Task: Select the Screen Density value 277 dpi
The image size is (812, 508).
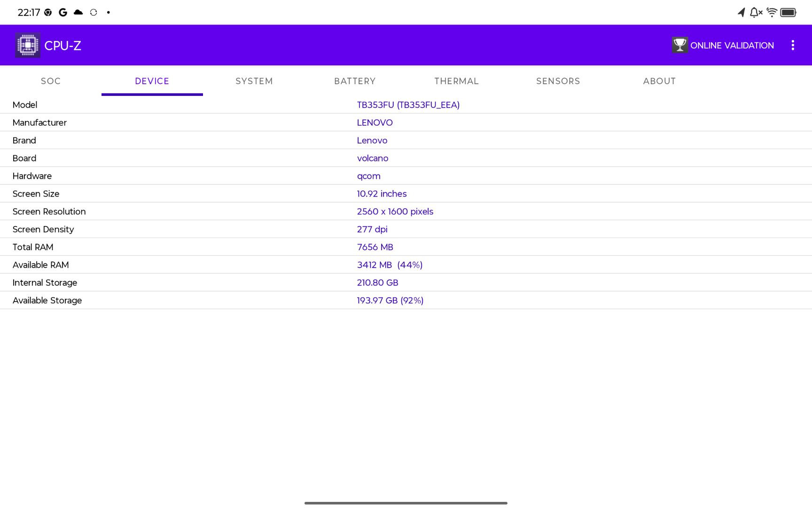Action: pos(372,230)
